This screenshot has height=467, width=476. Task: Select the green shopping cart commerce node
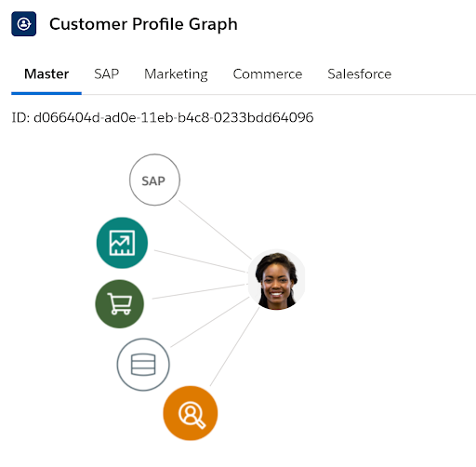120,304
